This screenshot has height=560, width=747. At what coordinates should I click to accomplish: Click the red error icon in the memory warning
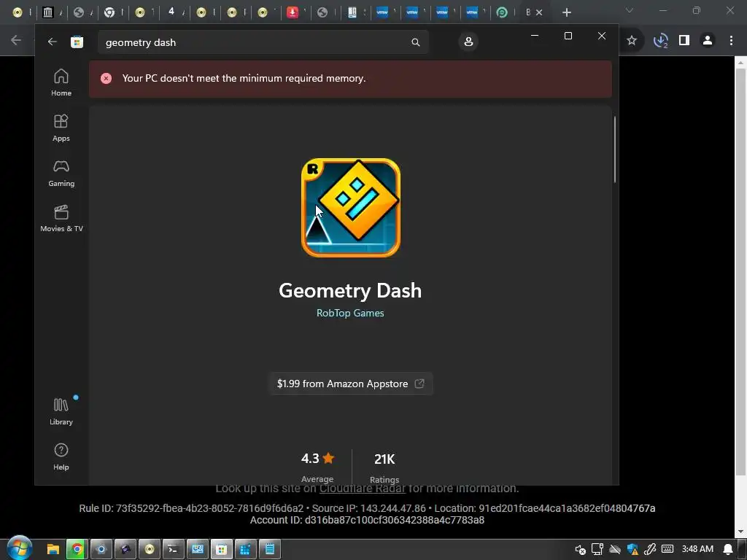click(107, 79)
